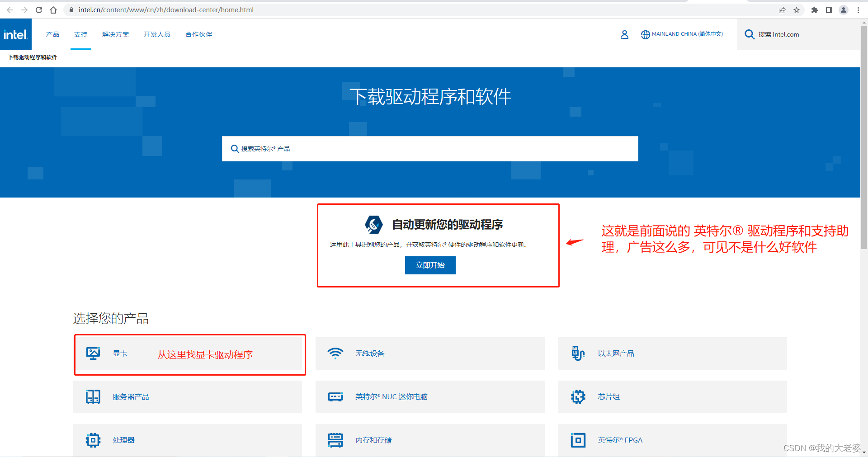Click the 选择您的产品 heading

(111, 319)
